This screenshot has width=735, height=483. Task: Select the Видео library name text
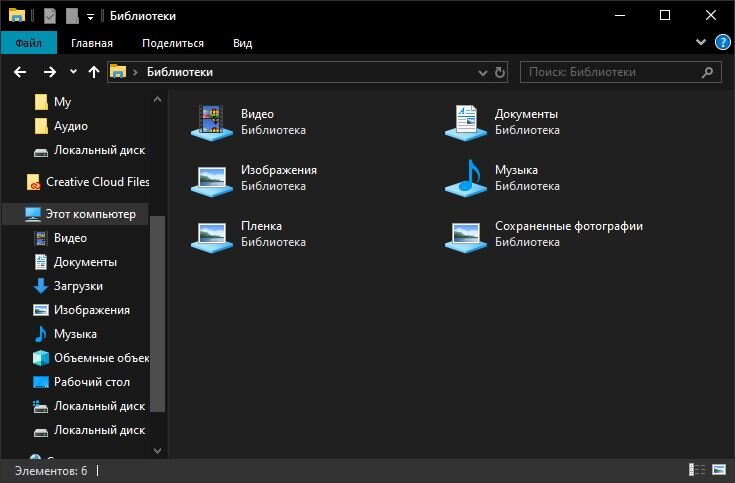(x=257, y=114)
